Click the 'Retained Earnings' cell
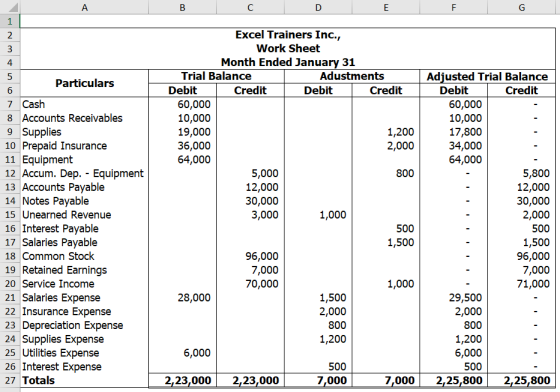 84,270
